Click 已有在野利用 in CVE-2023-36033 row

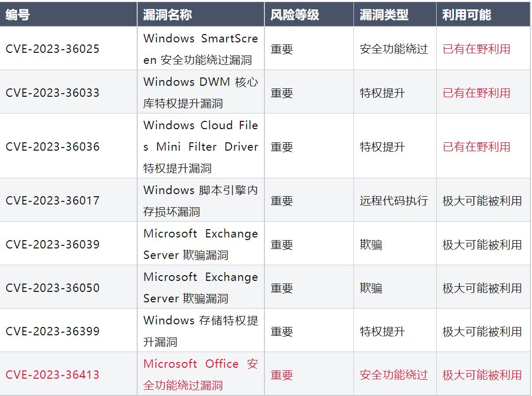[x=476, y=93]
